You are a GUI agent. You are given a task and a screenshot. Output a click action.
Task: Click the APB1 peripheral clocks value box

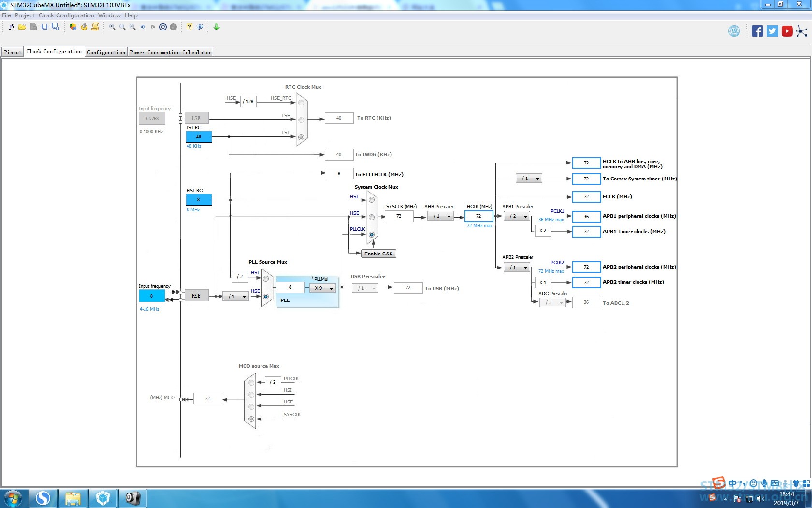(x=586, y=216)
